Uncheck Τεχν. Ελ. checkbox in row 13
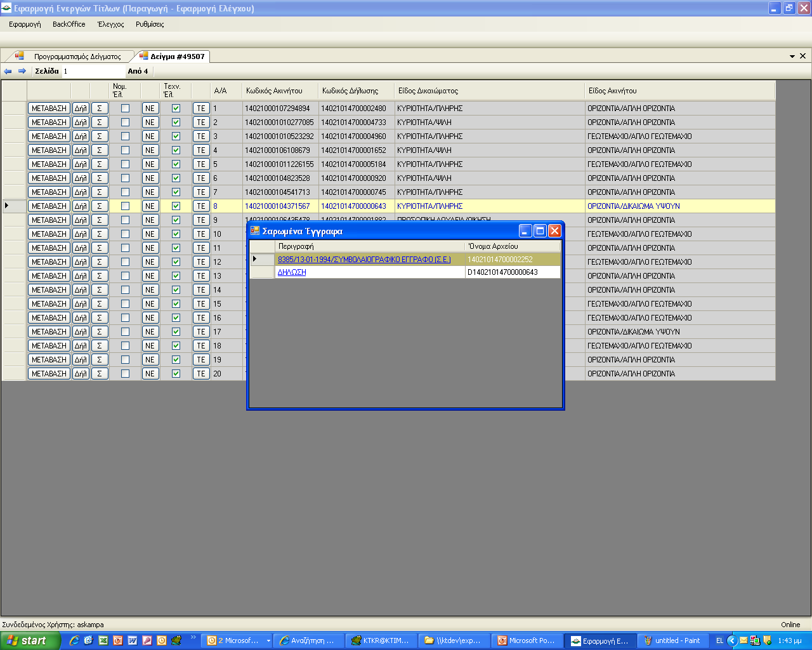The width and height of the screenshot is (812, 650). (176, 276)
